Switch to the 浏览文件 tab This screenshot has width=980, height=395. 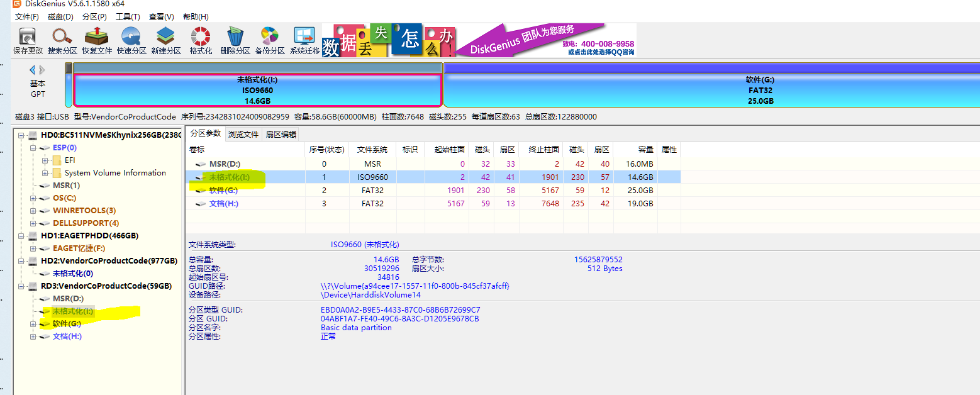243,133
